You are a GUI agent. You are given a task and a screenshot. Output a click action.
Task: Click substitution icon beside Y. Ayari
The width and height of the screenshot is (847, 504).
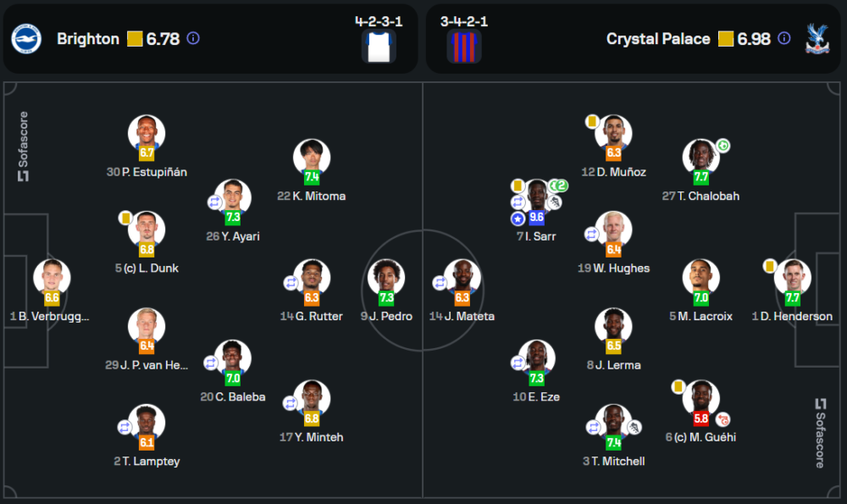pyautogui.click(x=215, y=202)
